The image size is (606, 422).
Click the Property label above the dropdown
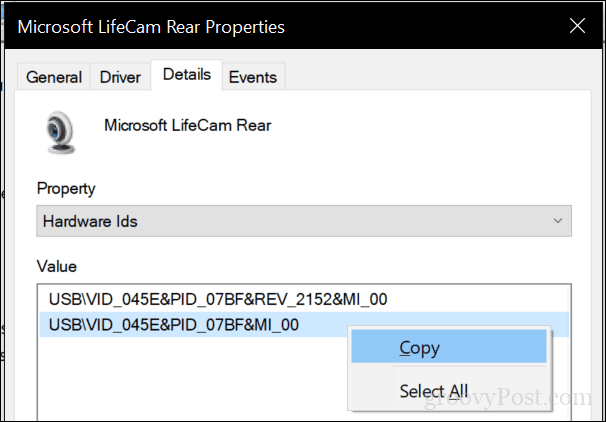click(66, 189)
